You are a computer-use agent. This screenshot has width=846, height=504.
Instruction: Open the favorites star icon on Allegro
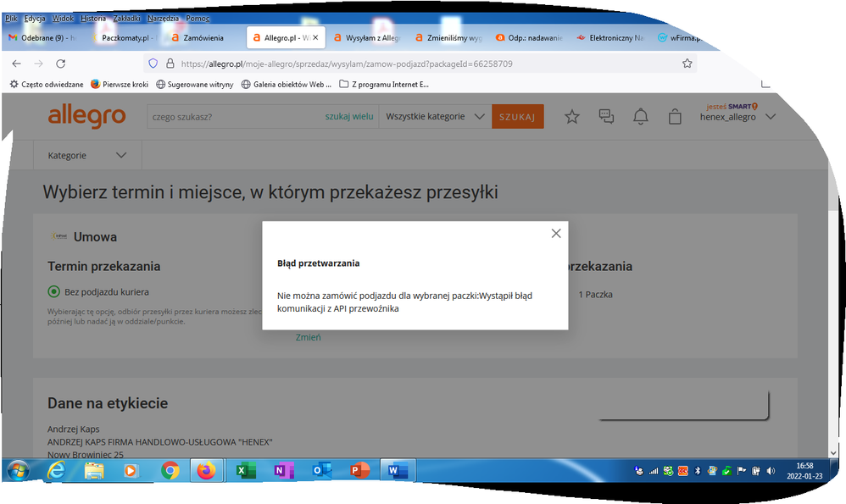[x=572, y=117]
